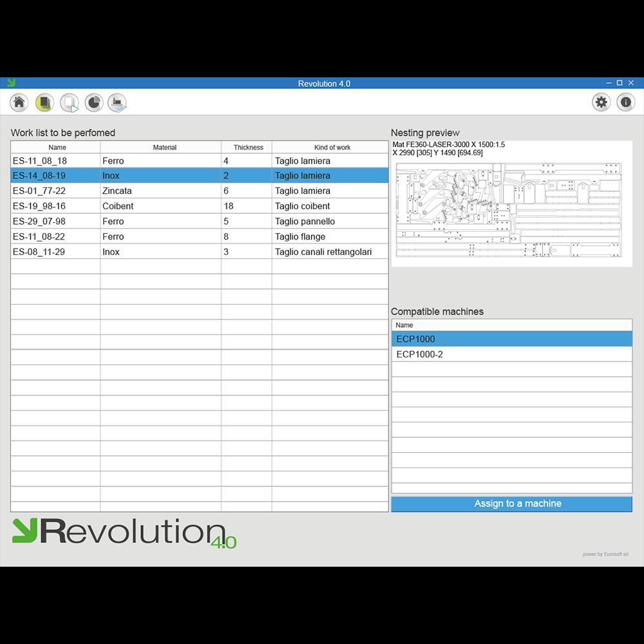Image resolution: width=644 pixels, height=644 pixels.
Task: Click the Ferro cell in ES-29_07-98 row
Action: pos(160,221)
